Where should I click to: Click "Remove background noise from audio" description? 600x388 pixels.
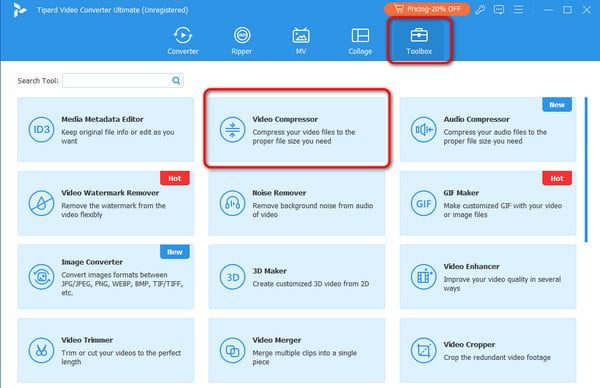pos(313,210)
